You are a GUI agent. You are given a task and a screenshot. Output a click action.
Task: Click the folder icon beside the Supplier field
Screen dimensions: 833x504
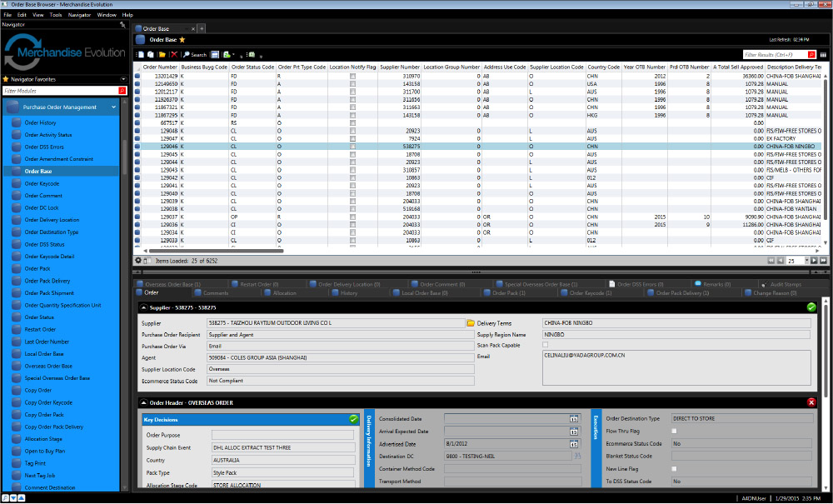pos(470,323)
